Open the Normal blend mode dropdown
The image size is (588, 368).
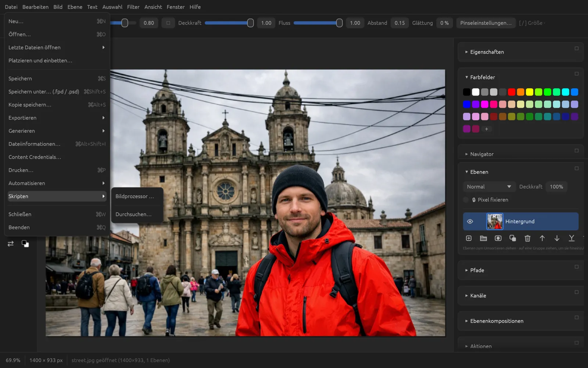[x=489, y=187]
